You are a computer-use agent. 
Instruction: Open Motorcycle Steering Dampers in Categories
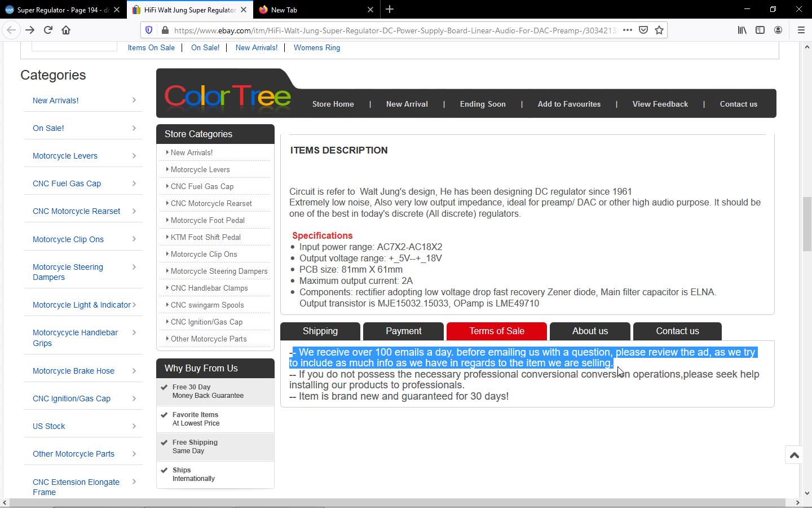[68, 272]
